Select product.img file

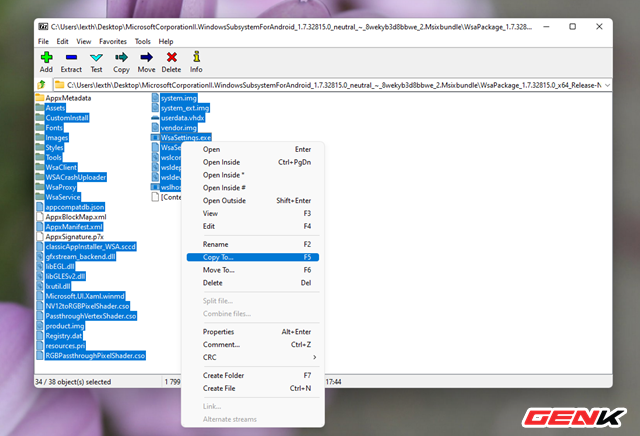(65, 326)
